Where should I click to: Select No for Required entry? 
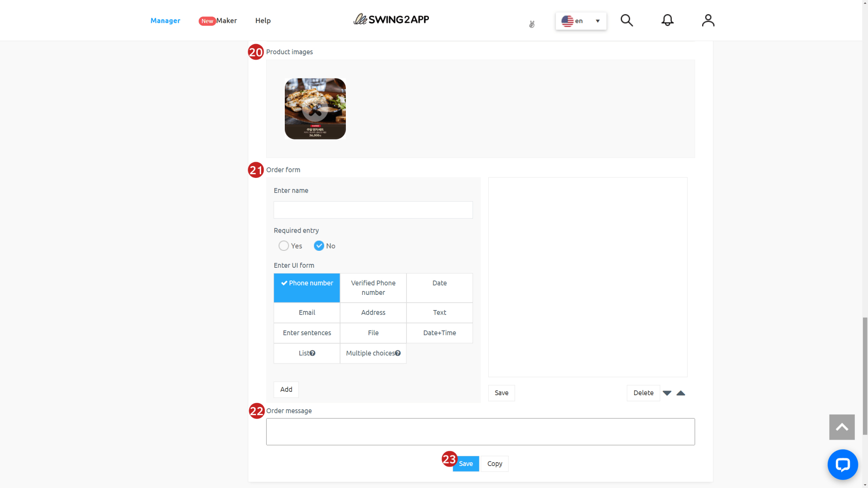coord(319,246)
